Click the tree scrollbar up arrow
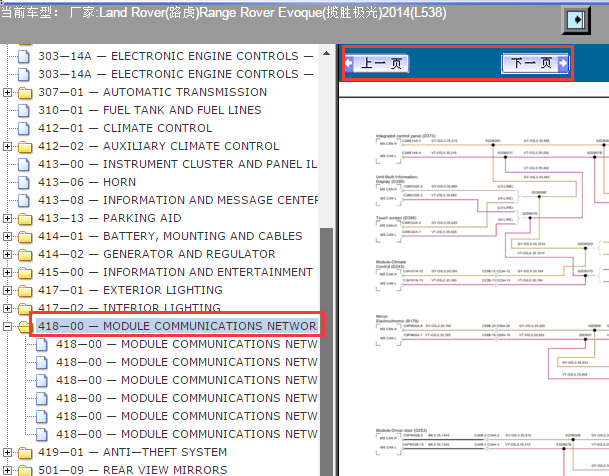The image size is (609, 476). click(x=326, y=53)
